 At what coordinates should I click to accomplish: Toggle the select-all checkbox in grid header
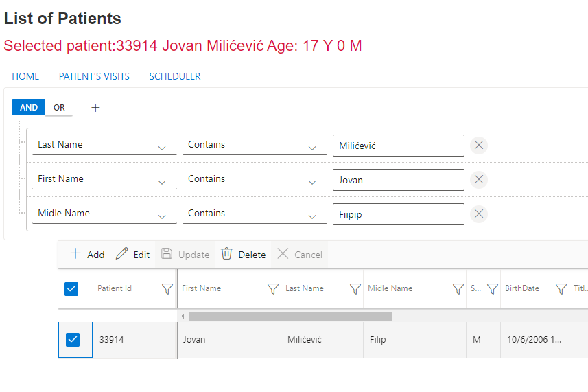pos(71,289)
